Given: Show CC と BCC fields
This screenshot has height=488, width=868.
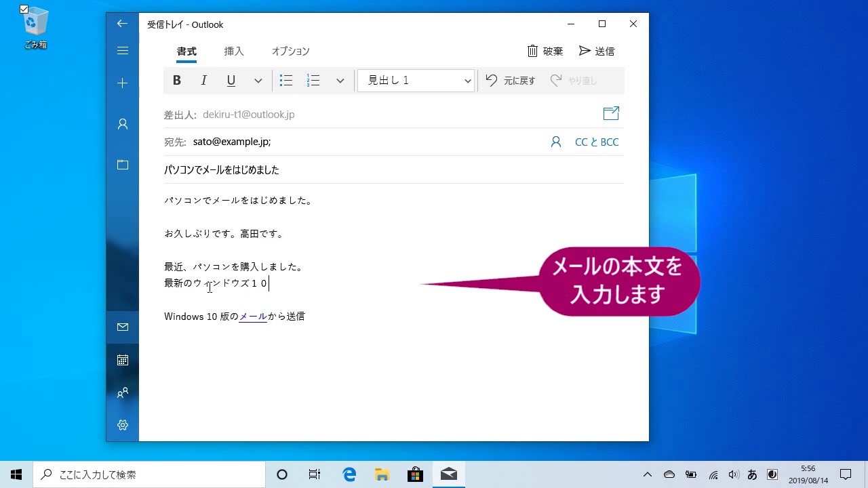Looking at the screenshot, I should (x=597, y=142).
